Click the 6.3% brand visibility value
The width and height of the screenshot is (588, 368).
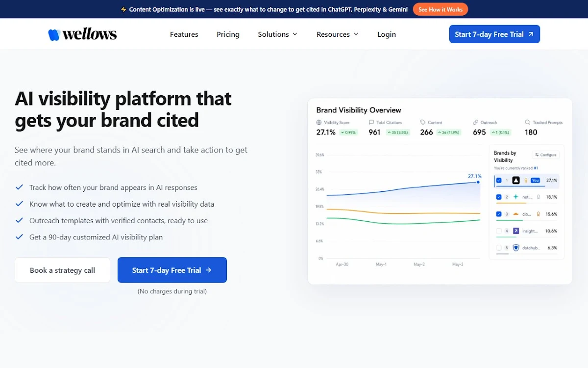pos(552,248)
